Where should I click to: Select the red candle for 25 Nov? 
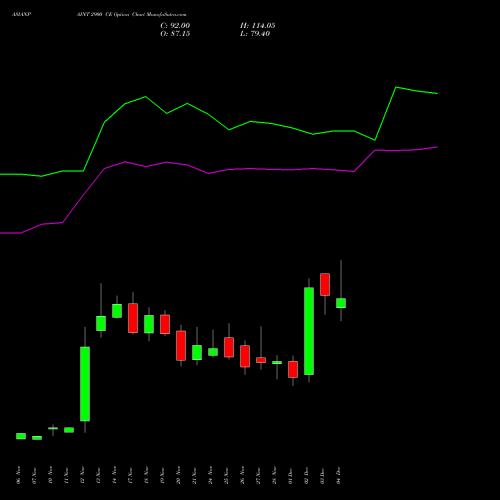[x=229, y=347]
